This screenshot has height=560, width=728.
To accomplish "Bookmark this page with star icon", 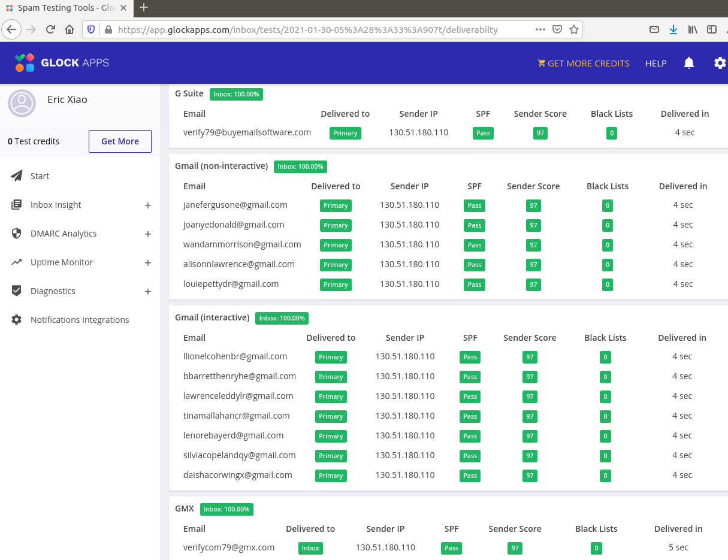I will pos(573,29).
